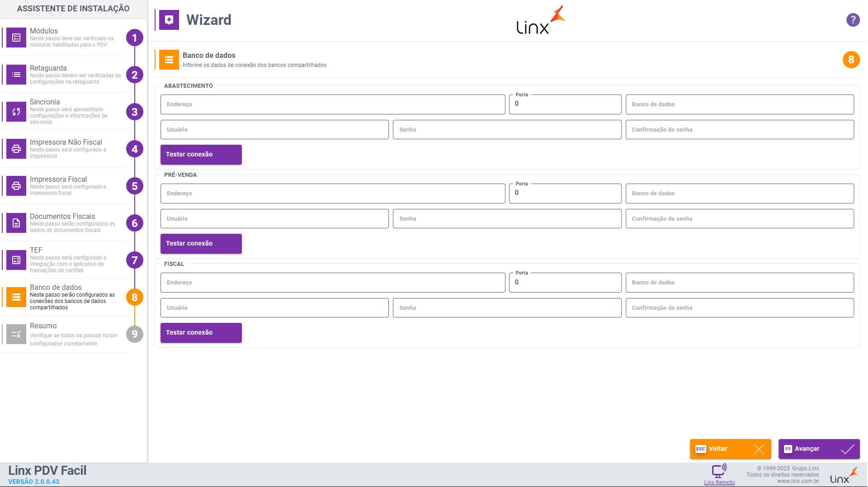
Task: Click the Banco de dados sidebar icon
Action: pyautogui.click(x=16, y=297)
